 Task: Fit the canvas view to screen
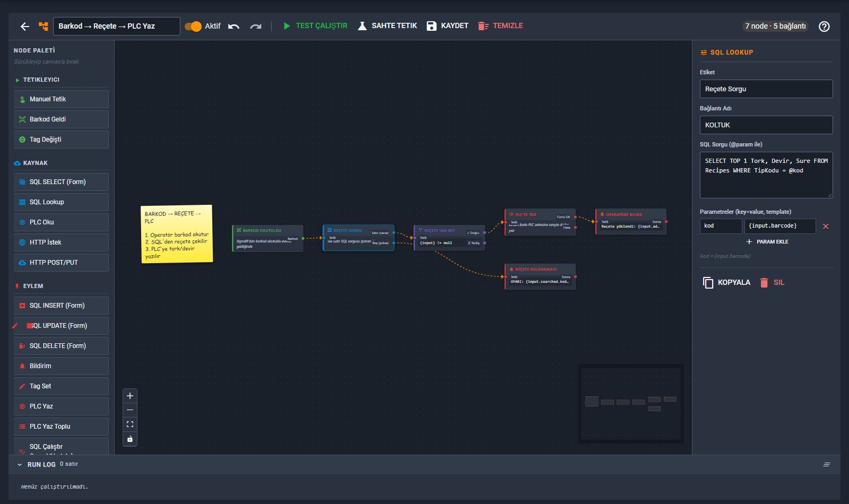tap(130, 424)
